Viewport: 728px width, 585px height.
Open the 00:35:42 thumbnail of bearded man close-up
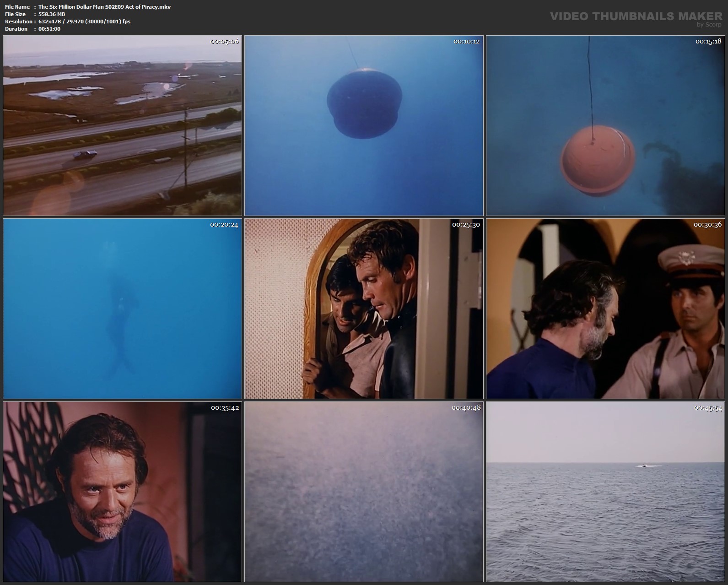122,492
